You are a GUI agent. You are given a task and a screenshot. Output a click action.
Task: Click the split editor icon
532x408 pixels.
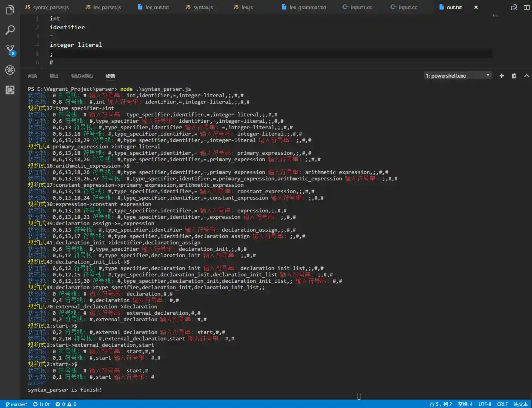(526, 7)
